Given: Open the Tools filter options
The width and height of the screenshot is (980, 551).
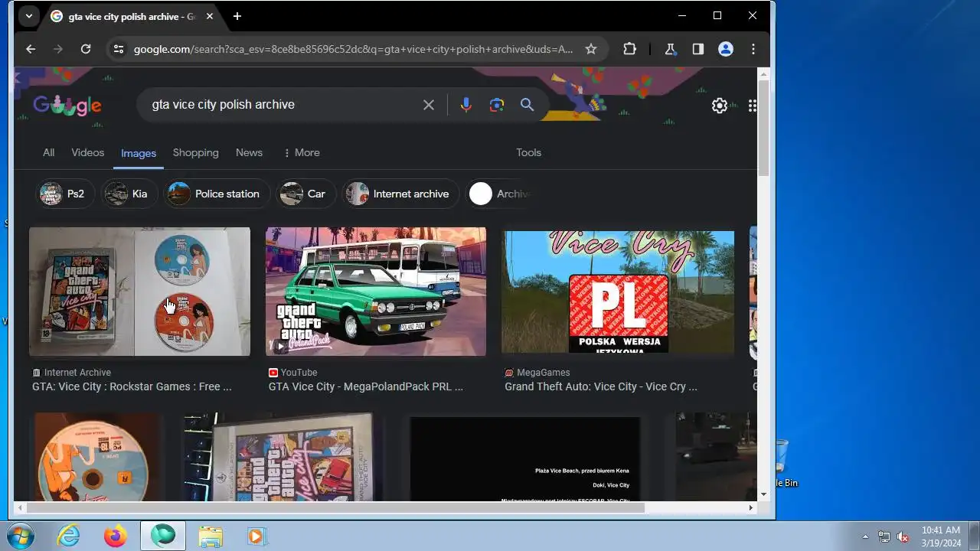Looking at the screenshot, I should [528, 152].
